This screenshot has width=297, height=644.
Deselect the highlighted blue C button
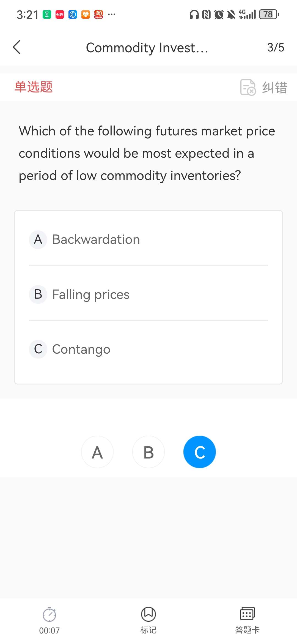pos(200,452)
